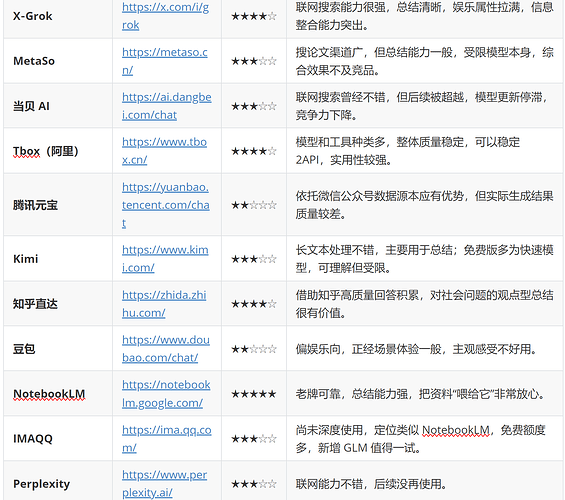Click the star rating in X-Grok row

[x=254, y=16]
